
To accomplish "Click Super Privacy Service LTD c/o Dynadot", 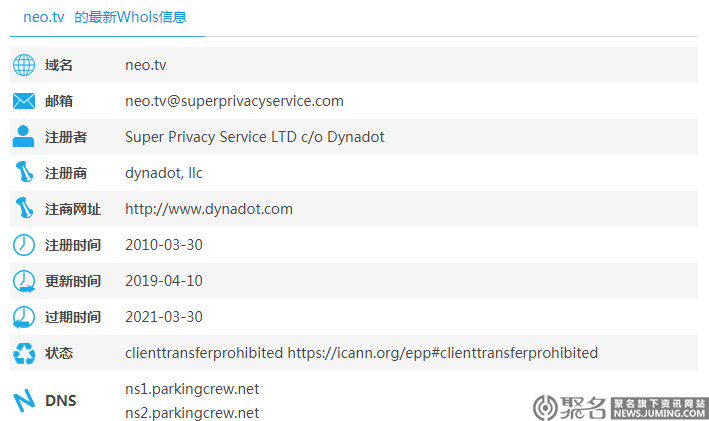I will [x=255, y=137].
